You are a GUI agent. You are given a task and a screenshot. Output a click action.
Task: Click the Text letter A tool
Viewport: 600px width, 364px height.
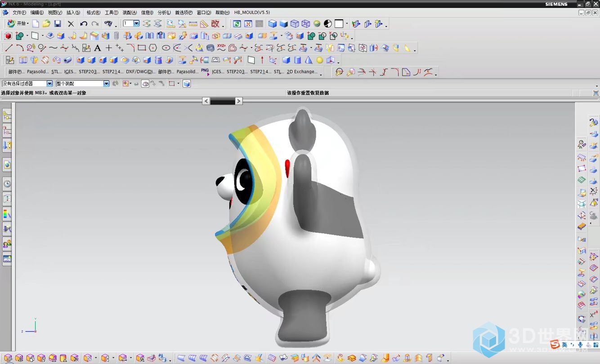coord(97,48)
